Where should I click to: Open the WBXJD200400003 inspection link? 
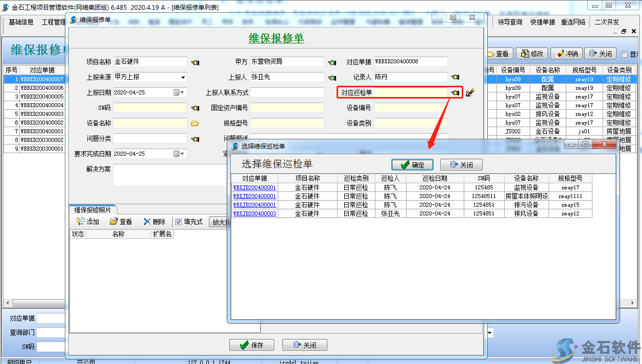[x=254, y=214]
